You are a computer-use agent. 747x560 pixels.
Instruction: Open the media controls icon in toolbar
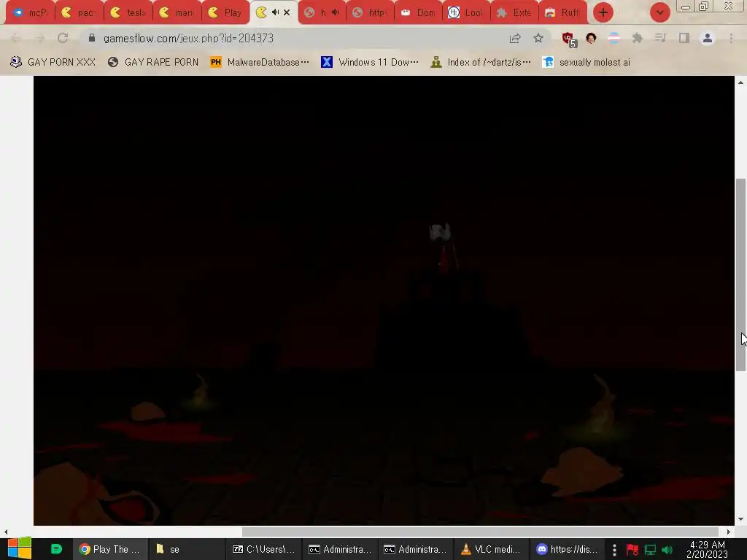pos(660,38)
